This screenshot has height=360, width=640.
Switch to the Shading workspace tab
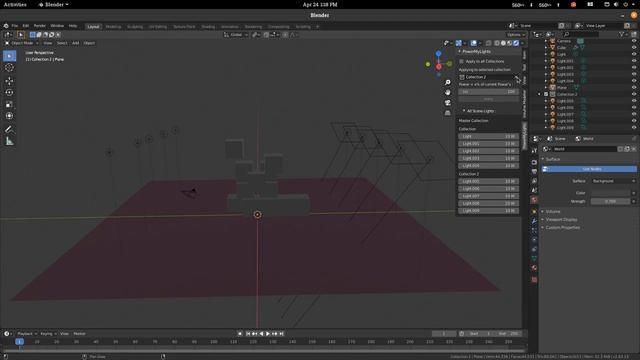[208, 27]
